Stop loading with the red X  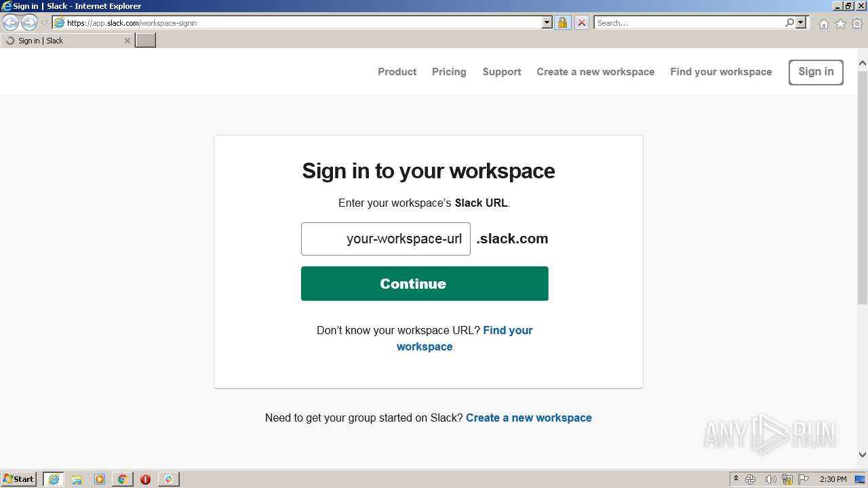click(x=582, y=22)
